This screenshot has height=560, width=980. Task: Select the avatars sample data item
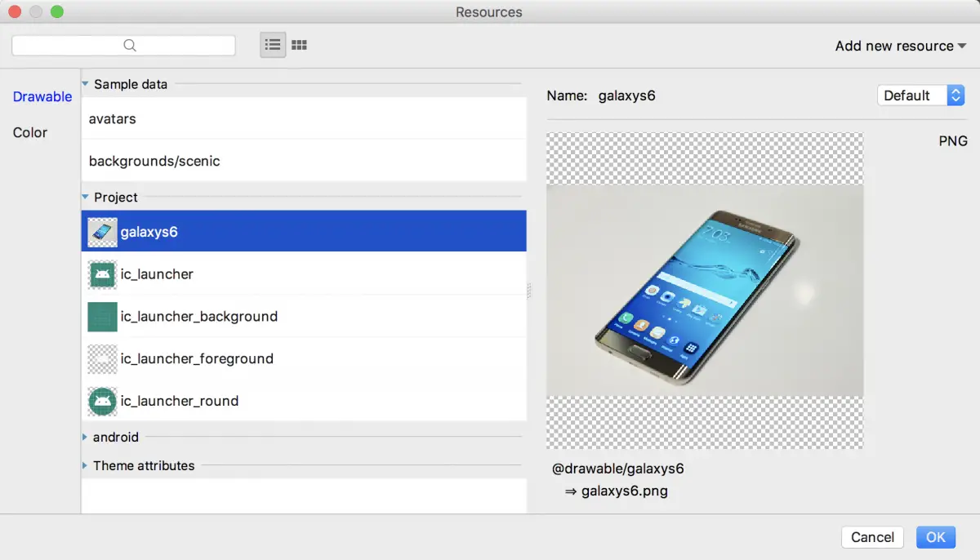coord(113,119)
